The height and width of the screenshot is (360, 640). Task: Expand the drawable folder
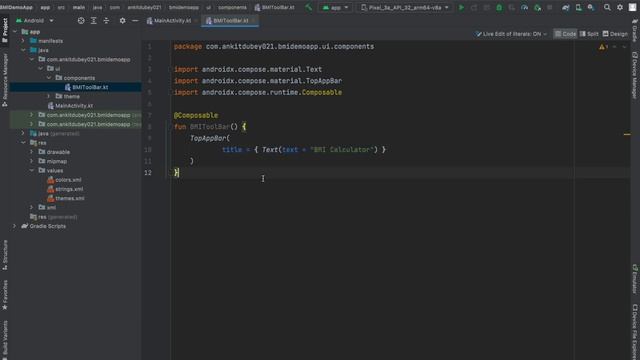click(x=32, y=152)
